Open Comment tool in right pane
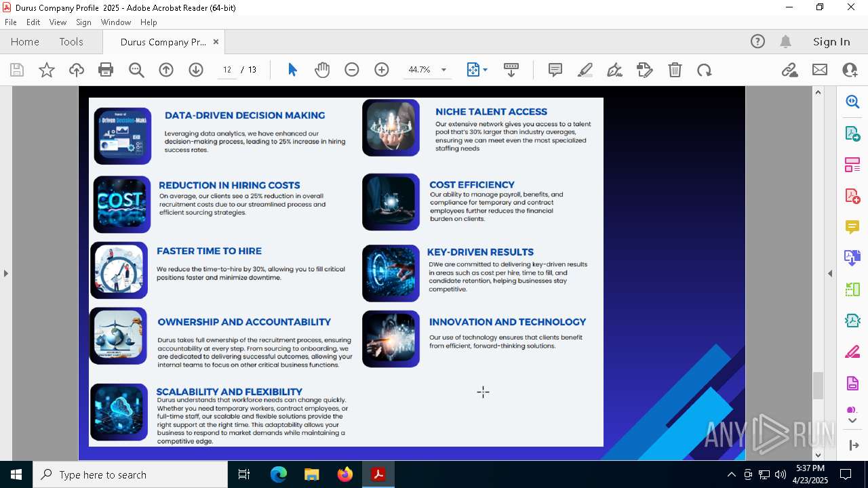Screen dimensions: 868x488 (x=852, y=227)
